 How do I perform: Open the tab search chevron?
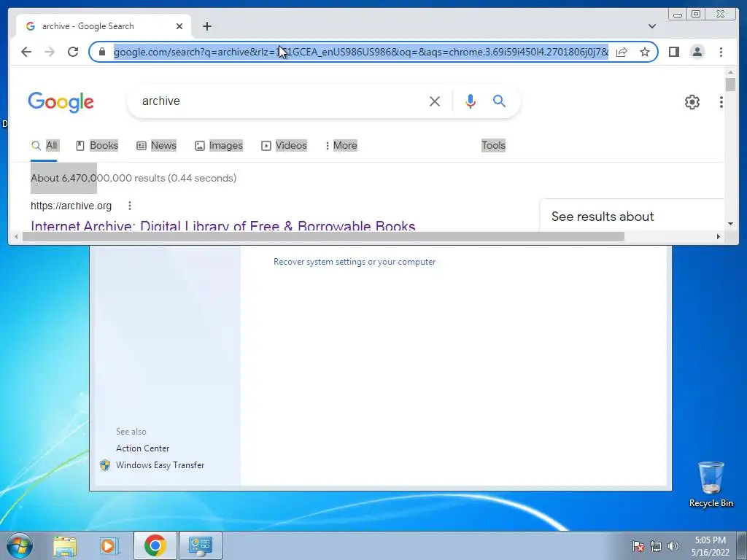click(x=651, y=26)
